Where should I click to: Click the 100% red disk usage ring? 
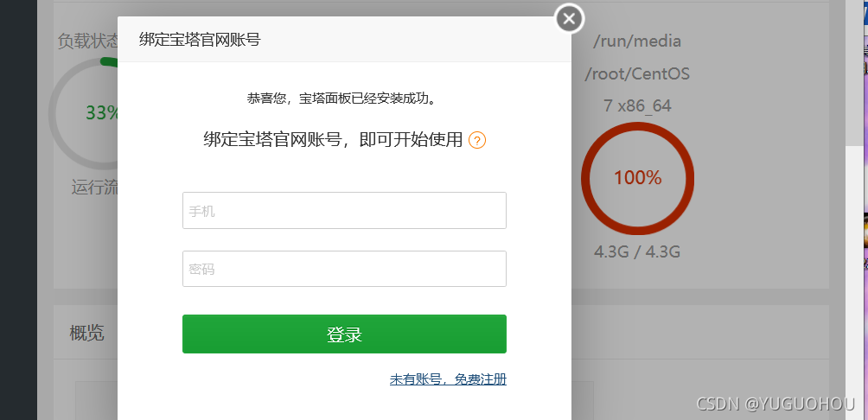(x=637, y=178)
